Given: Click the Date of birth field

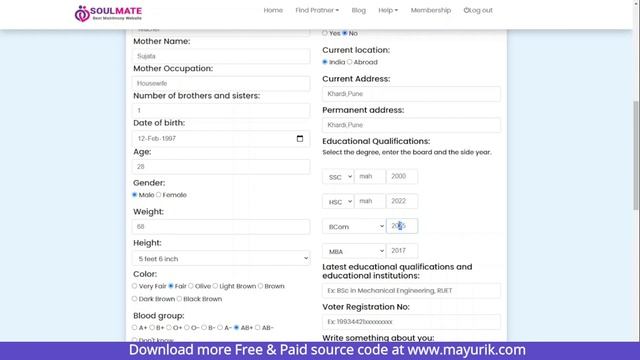Looking at the screenshot, I should pyautogui.click(x=221, y=138).
